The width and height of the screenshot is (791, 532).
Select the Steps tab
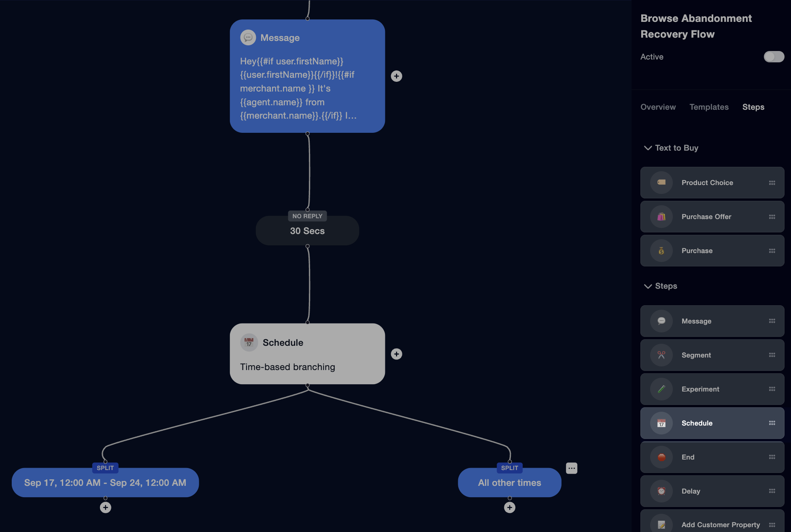[753, 107]
